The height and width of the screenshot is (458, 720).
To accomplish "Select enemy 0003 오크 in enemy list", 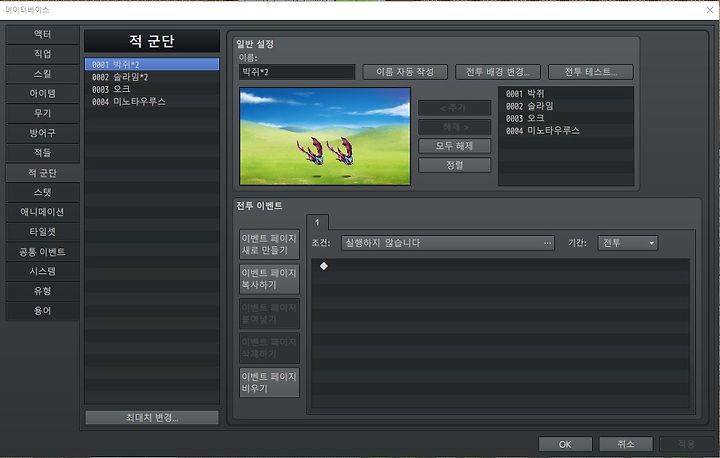I will pyautogui.click(x=566, y=119).
